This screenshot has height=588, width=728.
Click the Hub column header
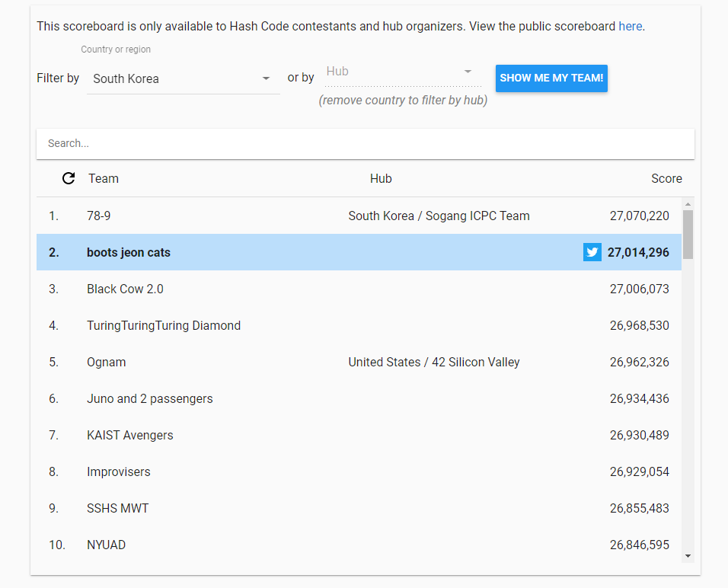pos(381,178)
